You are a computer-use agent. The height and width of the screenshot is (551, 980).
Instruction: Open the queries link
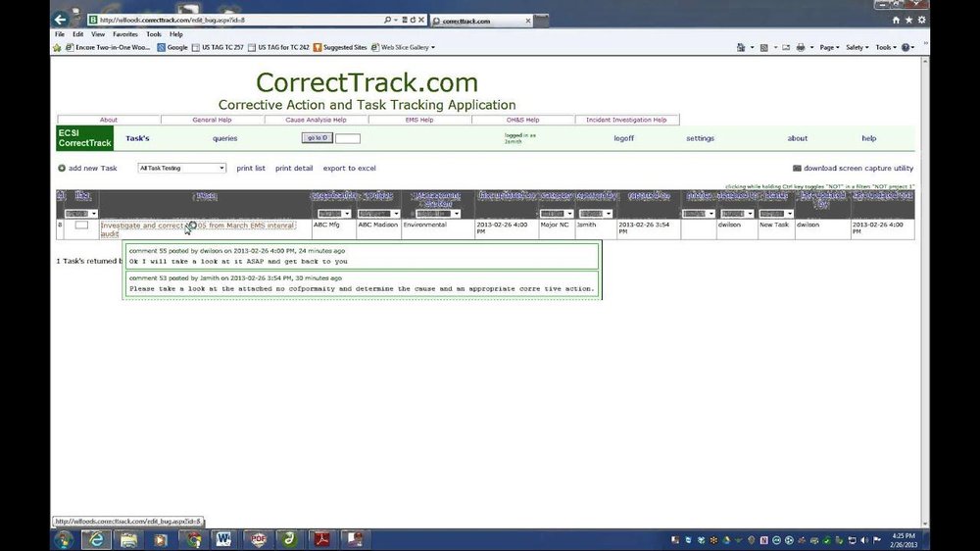(225, 138)
